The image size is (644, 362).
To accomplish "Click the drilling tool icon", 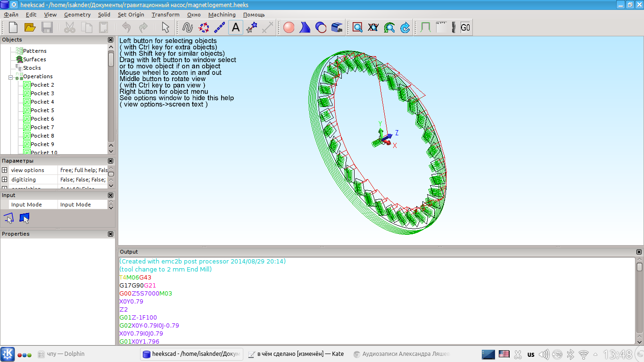I will [x=454, y=27].
